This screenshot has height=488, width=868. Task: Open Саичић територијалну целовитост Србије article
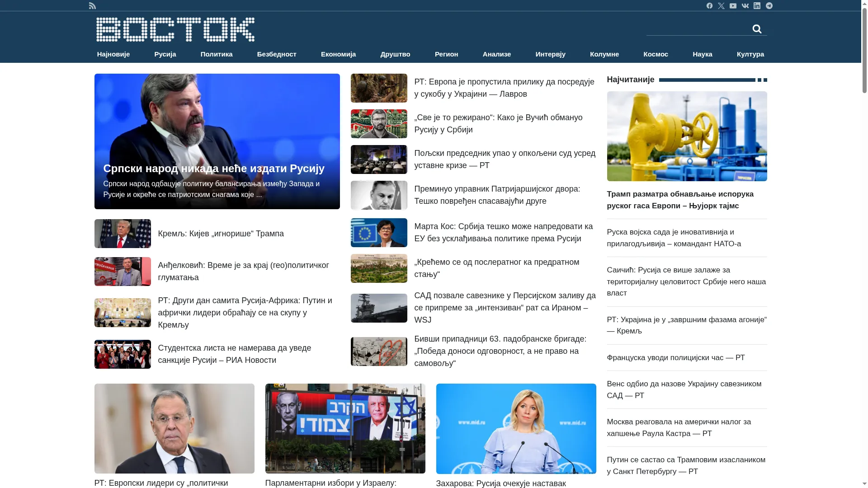(x=686, y=282)
